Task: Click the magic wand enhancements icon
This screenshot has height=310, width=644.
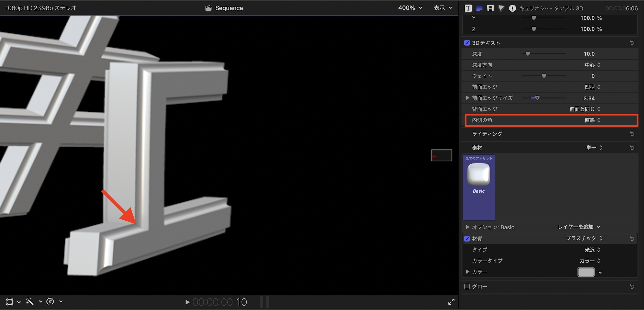Action: point(30,302)
